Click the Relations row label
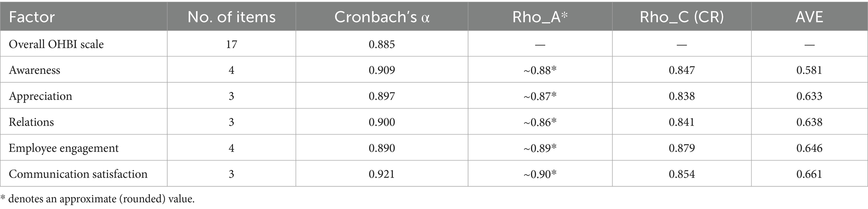 pyautogui.click(x=31, y=122)
